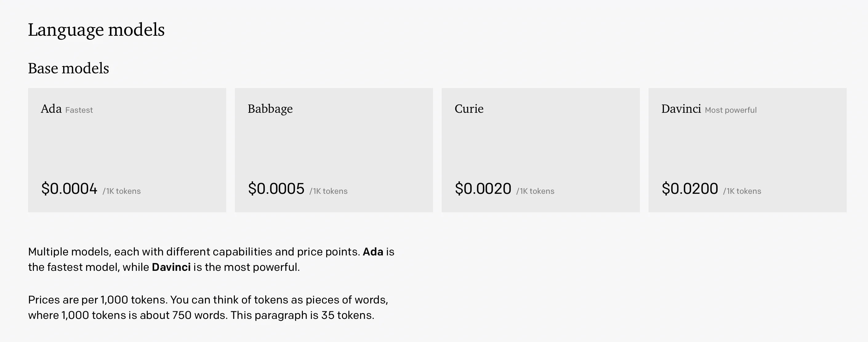Screen dimensions: 868x342
Task: Click the $0.0004 price on Ada
Action: (x=69, y=189)
